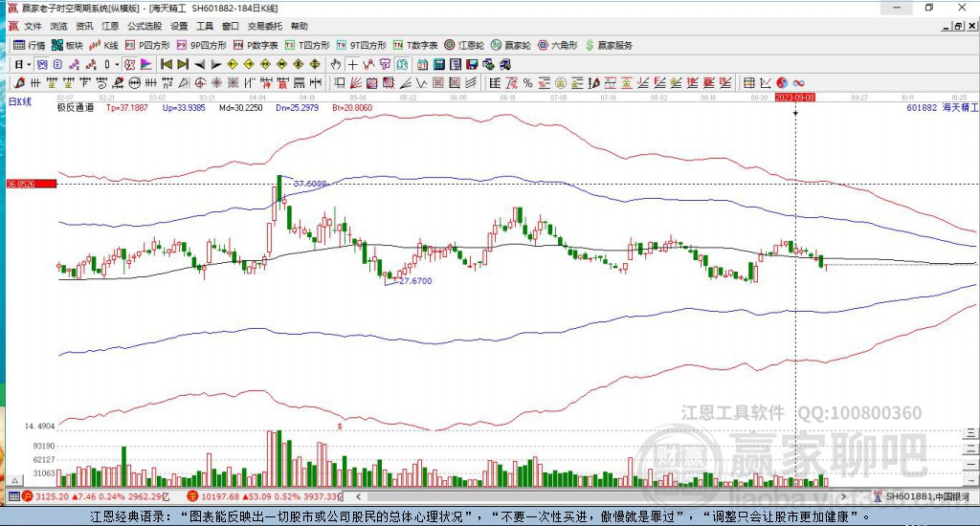The width and height of the screenshot is (980, 526).
Task: Open the P数字表 tool
Action: [x=256, y=45]
